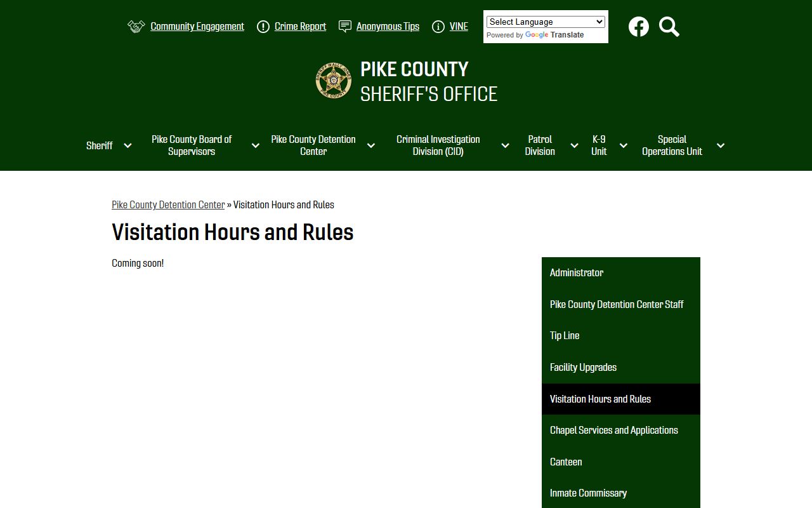Follow the VINE link
This screenshot has width=812, height=508.
(459, 27)
